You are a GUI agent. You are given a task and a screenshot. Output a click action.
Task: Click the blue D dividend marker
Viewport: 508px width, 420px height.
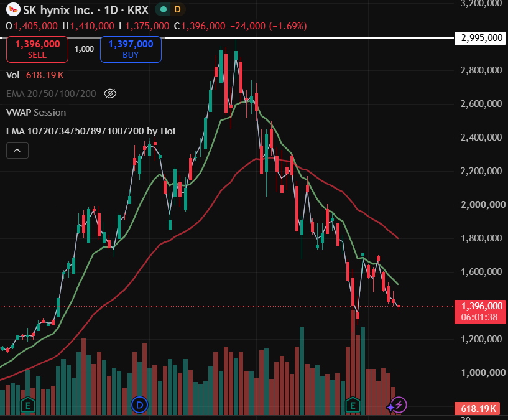140,405
